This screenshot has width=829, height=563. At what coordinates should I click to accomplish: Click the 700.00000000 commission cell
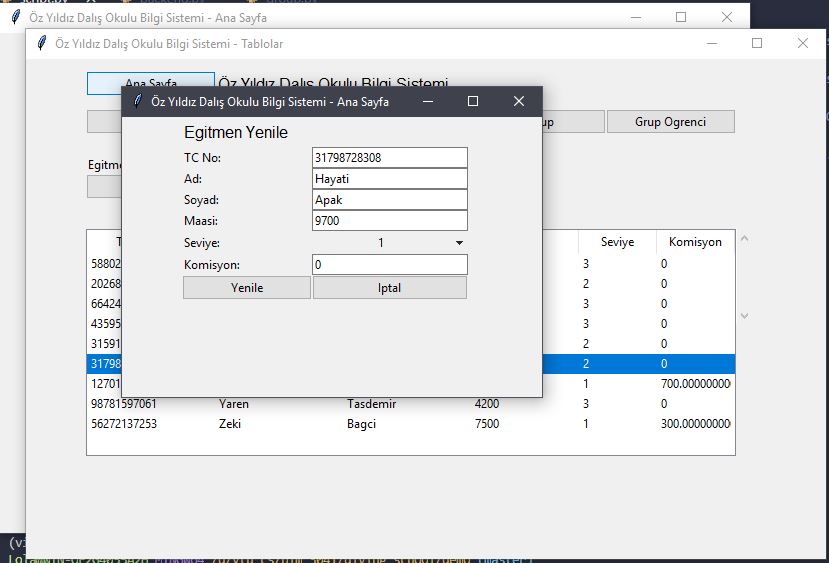695,384
